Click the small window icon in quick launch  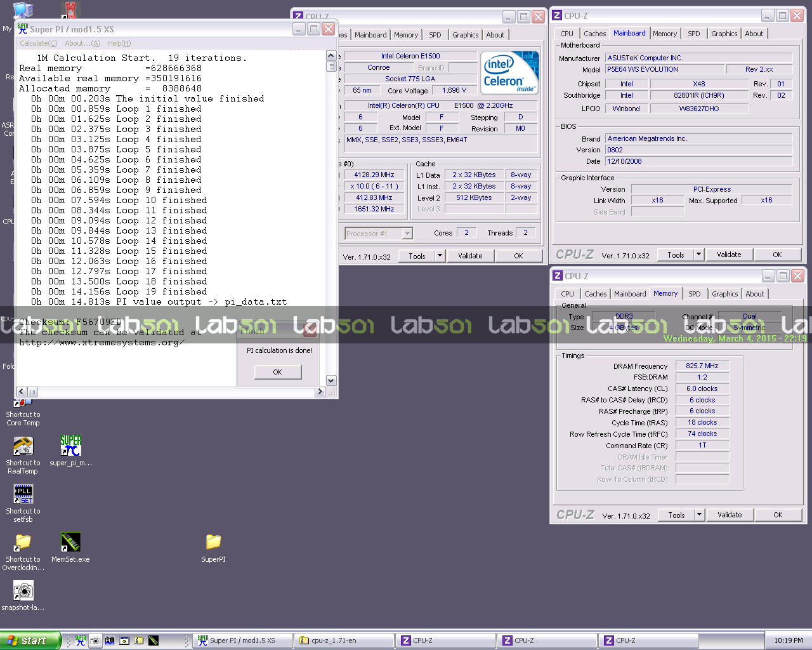tap(124, 640)
